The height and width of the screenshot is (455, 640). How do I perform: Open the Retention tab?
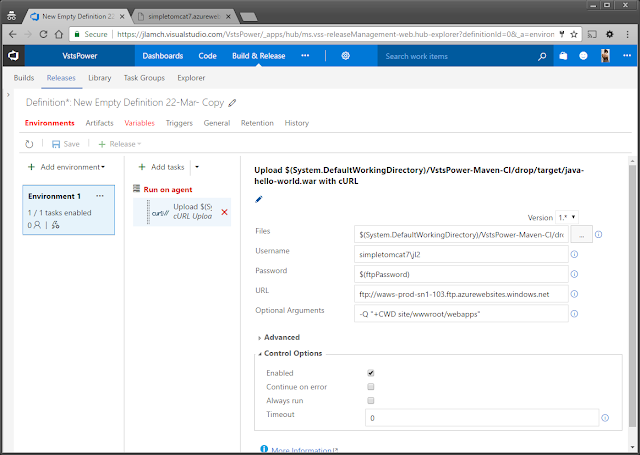[257, 123]
